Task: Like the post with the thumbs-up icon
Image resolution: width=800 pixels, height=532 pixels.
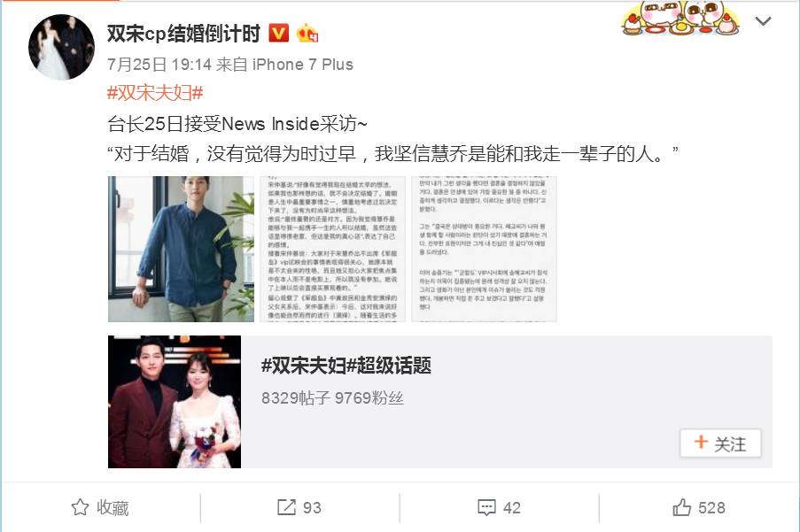Action: tap(681, 507)
